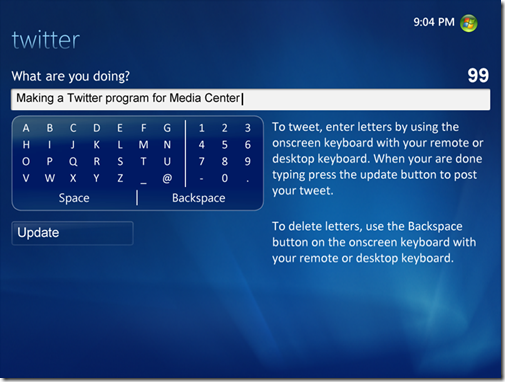Image resolution: width=505 pixels, height=382 pixels.
Task: Tap letter R on the onscreen keyboard
Action: (x=97, y=162)
